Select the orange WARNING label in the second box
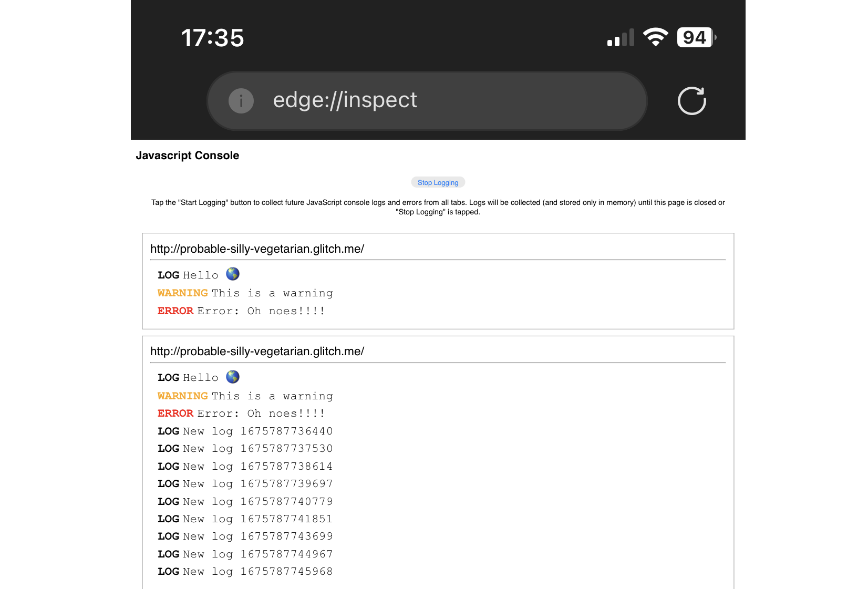The image size is (868, 589). tap(182, 396)
